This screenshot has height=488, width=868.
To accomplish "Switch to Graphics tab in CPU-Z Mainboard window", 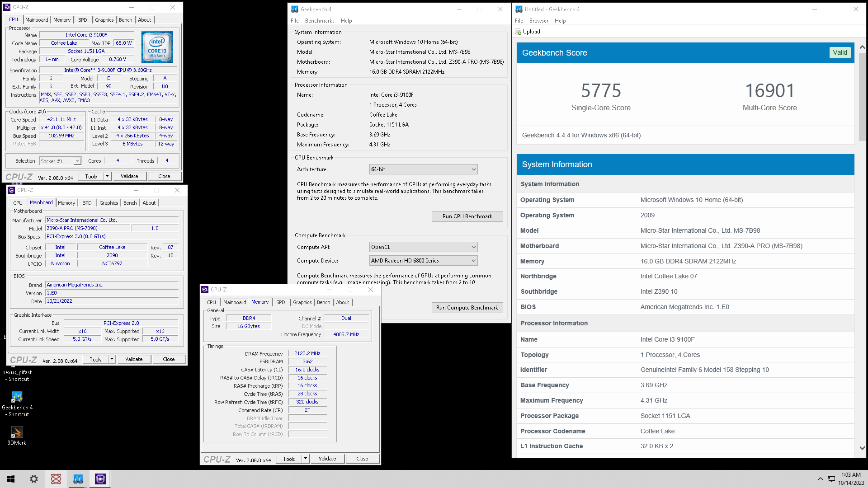I will (109, 203).
